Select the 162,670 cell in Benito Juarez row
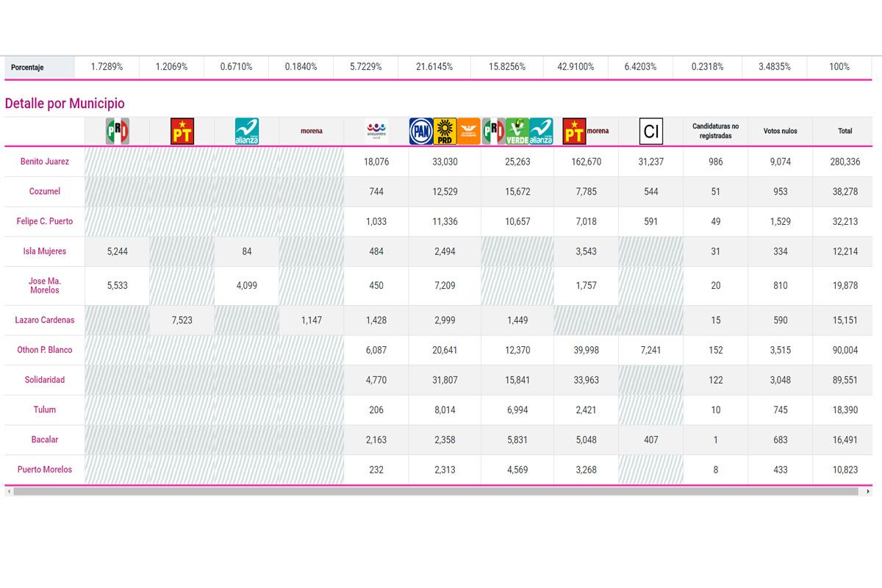Viewport: 882px width, 588px height. [586, 162]
